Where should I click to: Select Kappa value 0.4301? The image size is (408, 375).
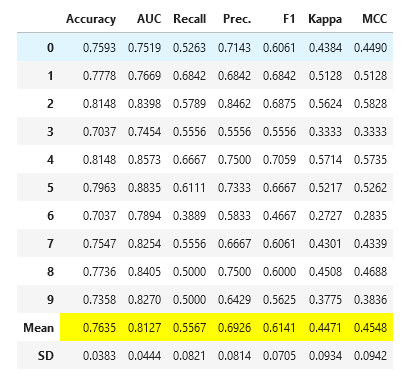tap(325, 244)
